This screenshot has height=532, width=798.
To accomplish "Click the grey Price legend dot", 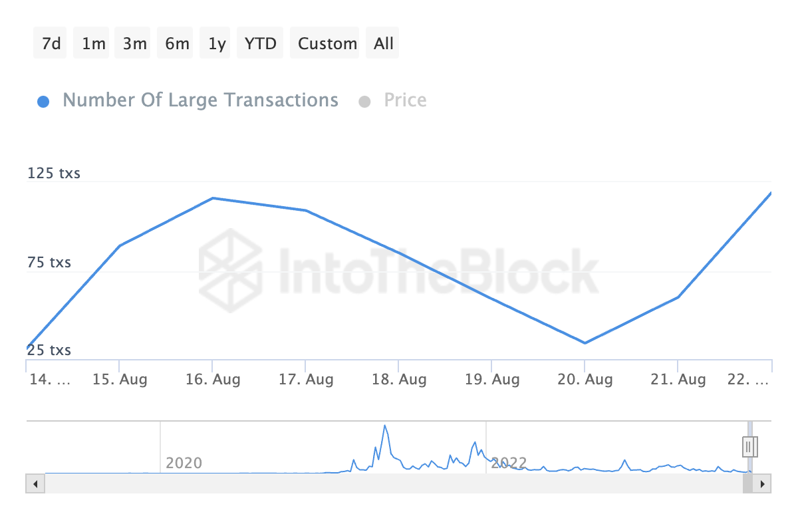I will (364, 102).
